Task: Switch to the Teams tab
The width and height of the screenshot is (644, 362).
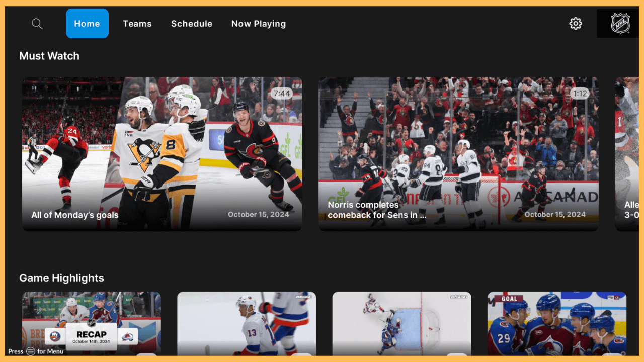Action: 137,23
